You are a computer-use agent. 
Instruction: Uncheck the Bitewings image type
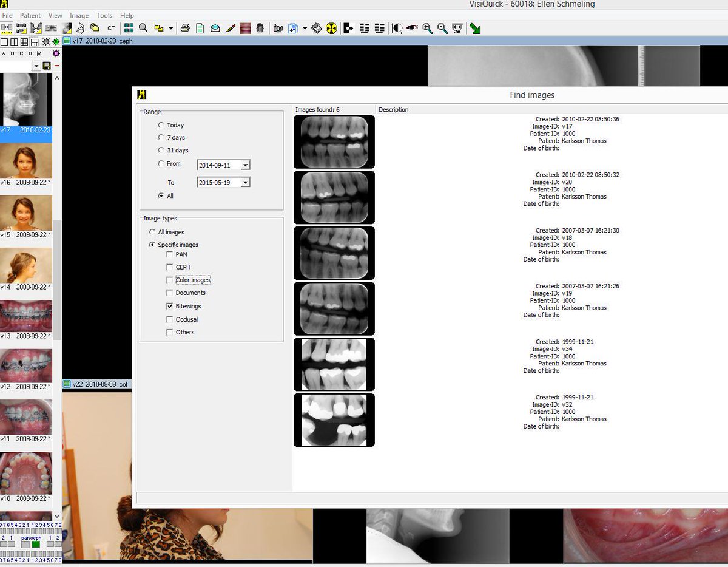tap(169, 306)
